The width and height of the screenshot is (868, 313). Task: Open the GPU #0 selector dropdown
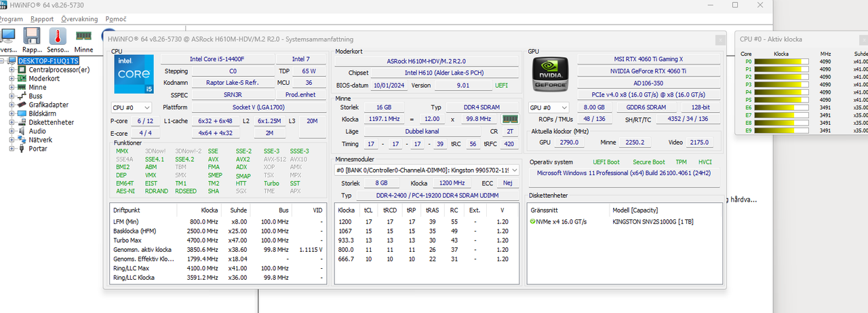pyautogui.click(x=549, y=107)
